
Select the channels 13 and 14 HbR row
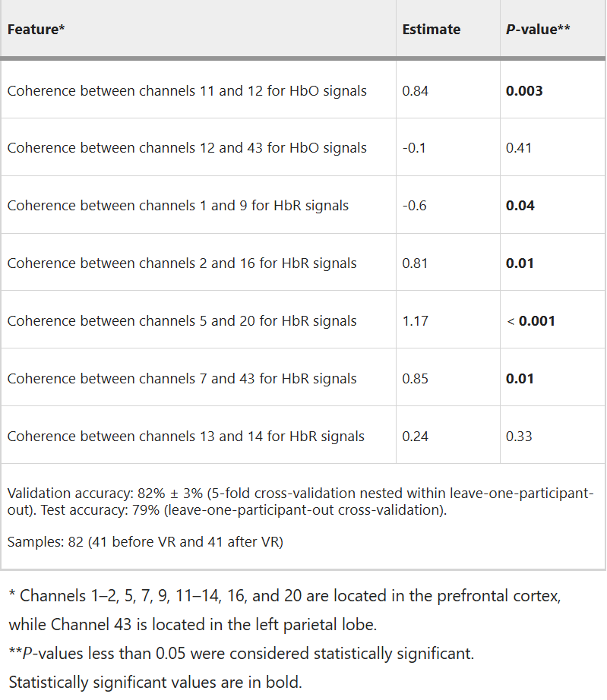303,436
